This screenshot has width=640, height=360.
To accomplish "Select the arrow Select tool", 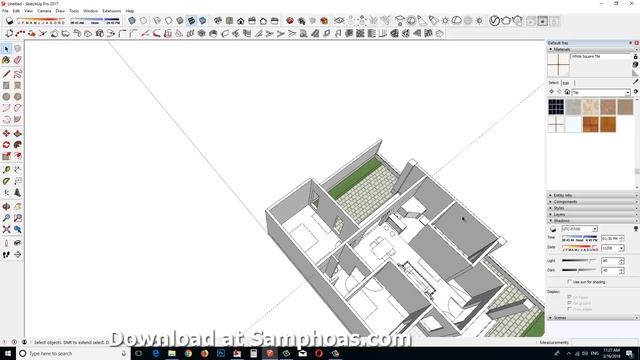I will [x=6, y=49].
